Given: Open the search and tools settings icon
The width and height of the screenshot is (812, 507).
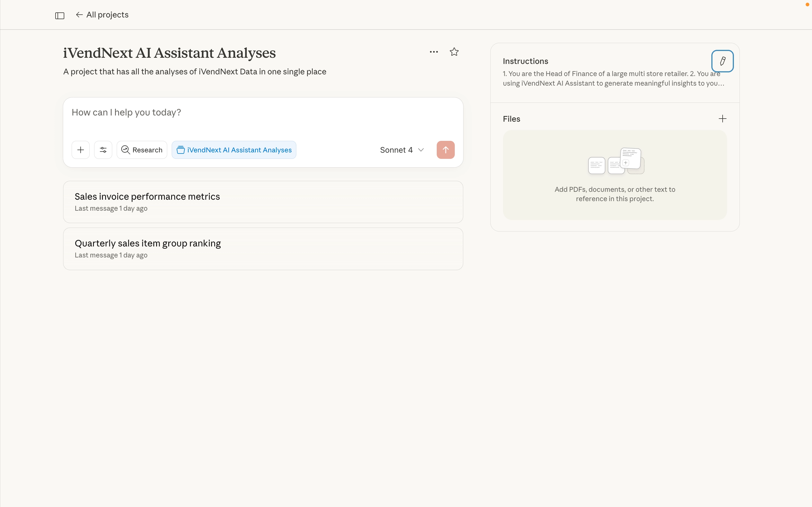Looking at the screenshot, I should point(103,150).
